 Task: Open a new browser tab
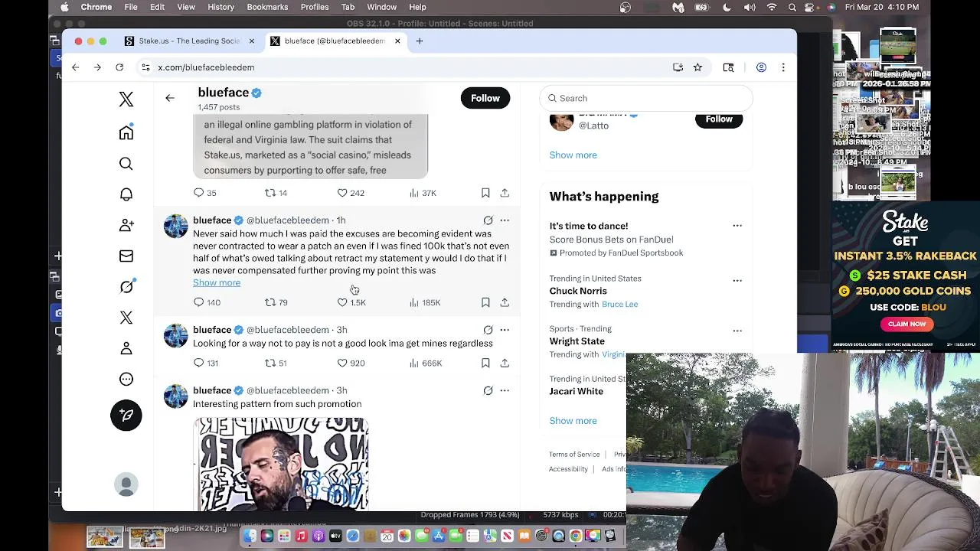tap(419, 41)
